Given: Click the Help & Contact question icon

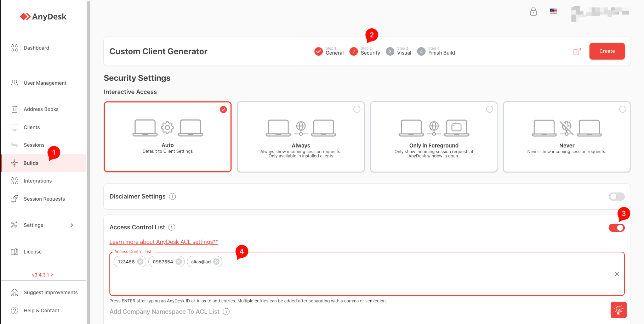Looking at the screenshot, I should point(15,311).
